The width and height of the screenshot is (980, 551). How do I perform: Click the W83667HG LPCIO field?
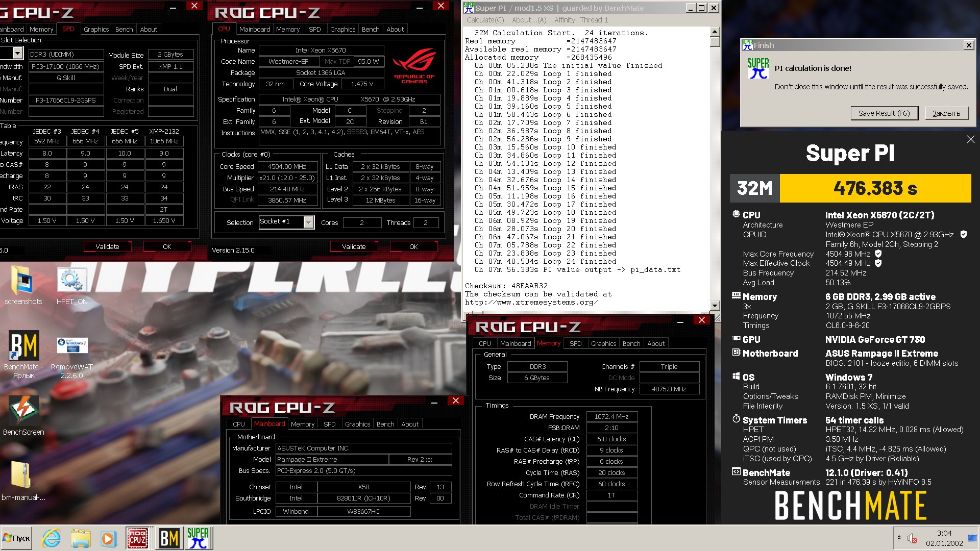click(x=363, y=511)
